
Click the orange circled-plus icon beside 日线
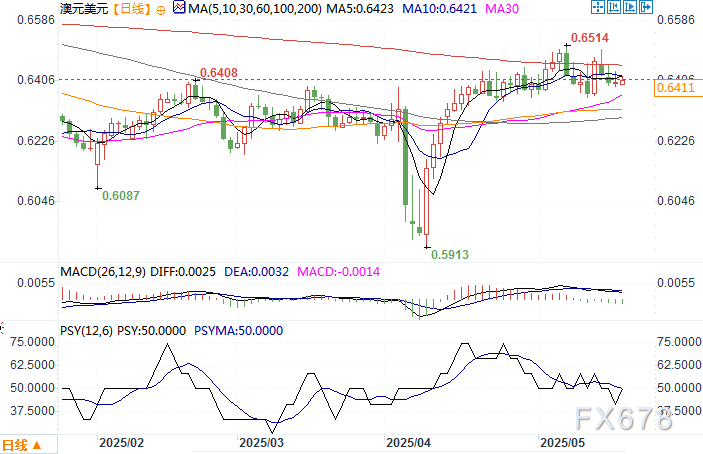161,9
